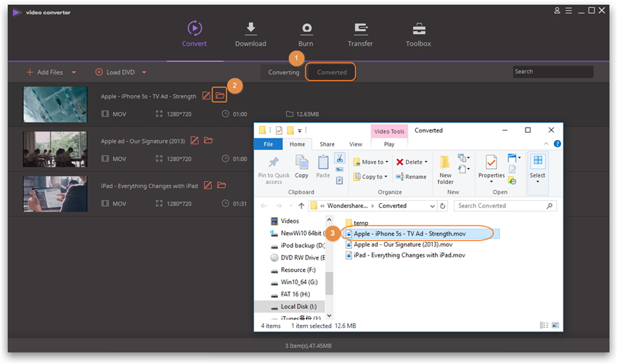The height and width of the screenshot is (364, 617).
Task: Select the temp folder
Action: [x=357, y=223]
